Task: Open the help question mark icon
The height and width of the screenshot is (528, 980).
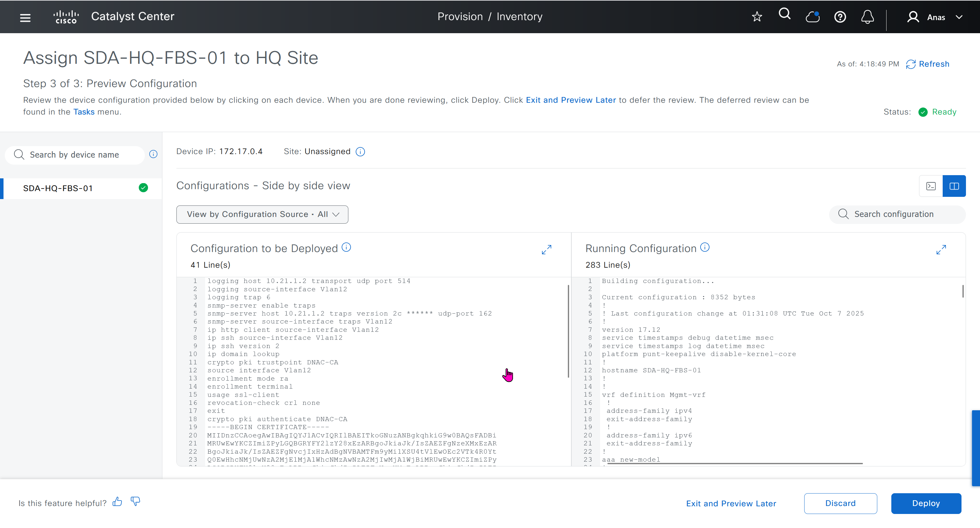Action: point(840,17)
